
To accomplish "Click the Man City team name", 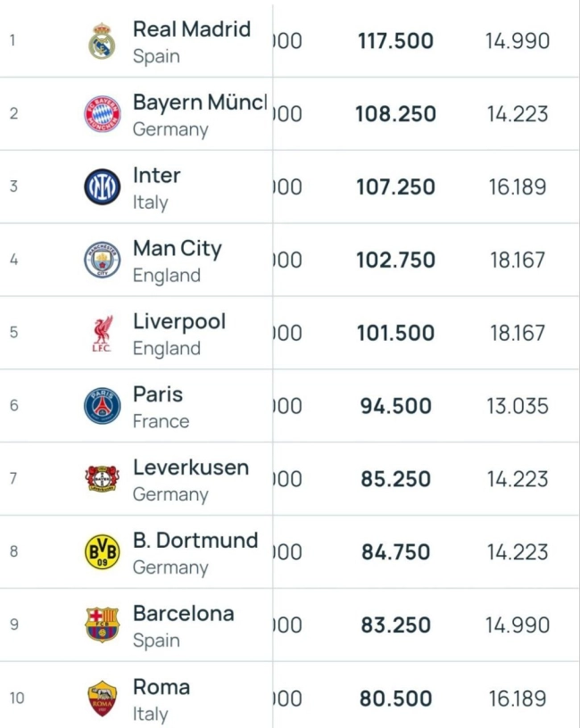I will click(177, 248).
